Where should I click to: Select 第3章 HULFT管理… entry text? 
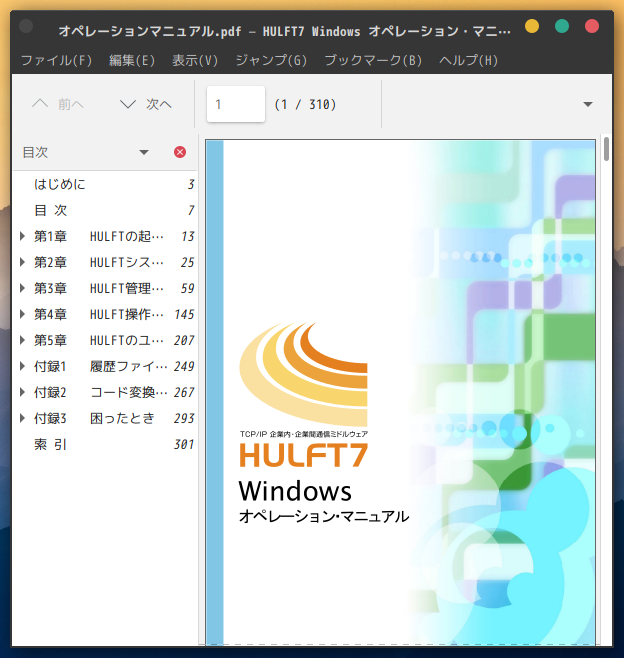point(99,288)
